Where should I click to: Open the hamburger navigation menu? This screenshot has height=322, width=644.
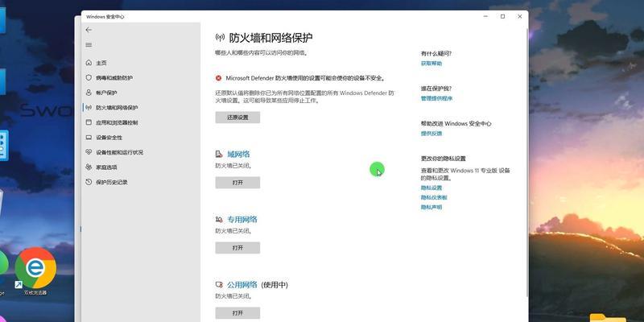click(x=89, y=45)
